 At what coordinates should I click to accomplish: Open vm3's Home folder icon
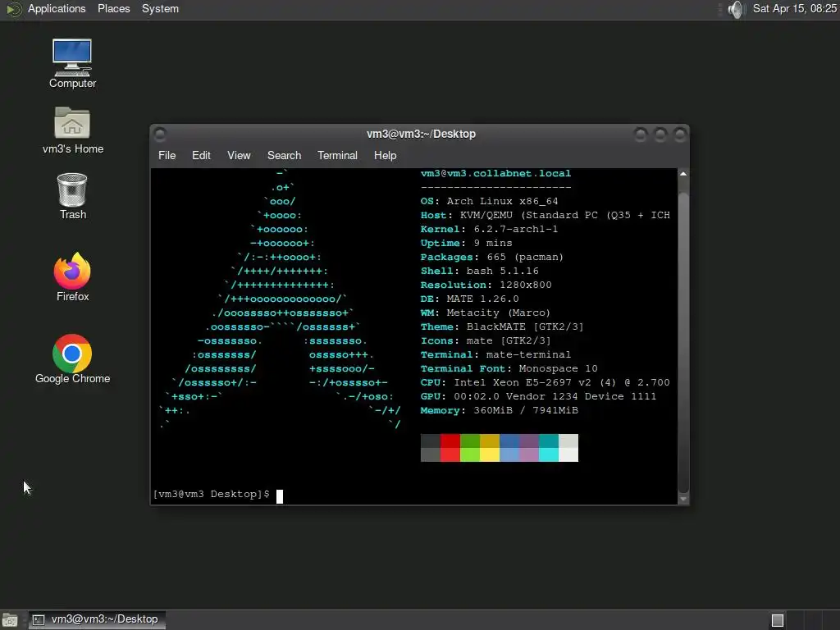(x=72, y=130)
